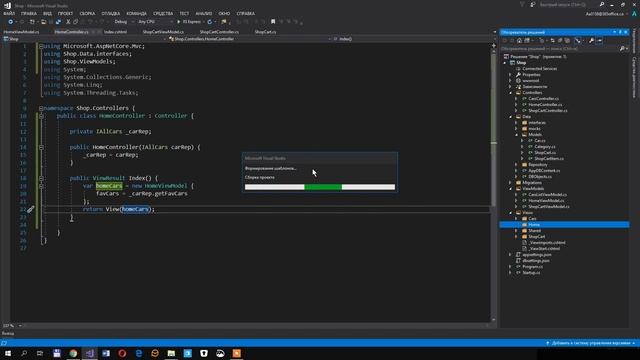Open the Any CPU platform dropdown
This screenshot has width=640, height=360.
pyautogui.click(x=155, y=22)
